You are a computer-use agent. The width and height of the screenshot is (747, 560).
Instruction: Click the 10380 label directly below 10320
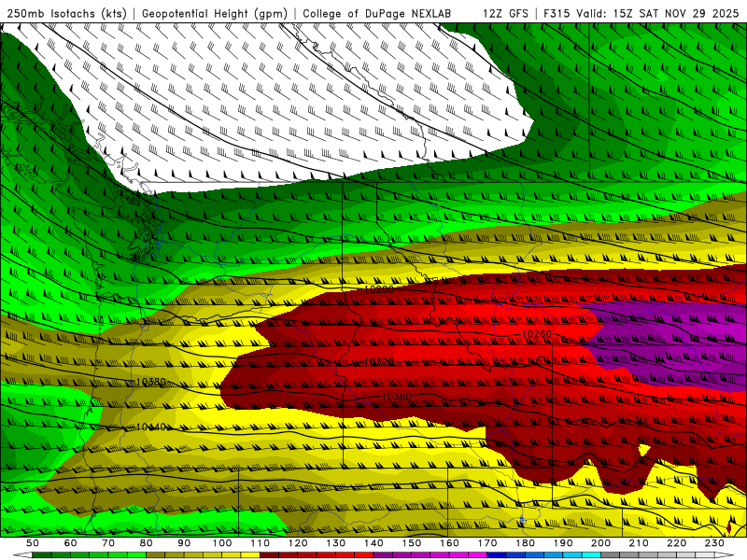pos(396,397)
